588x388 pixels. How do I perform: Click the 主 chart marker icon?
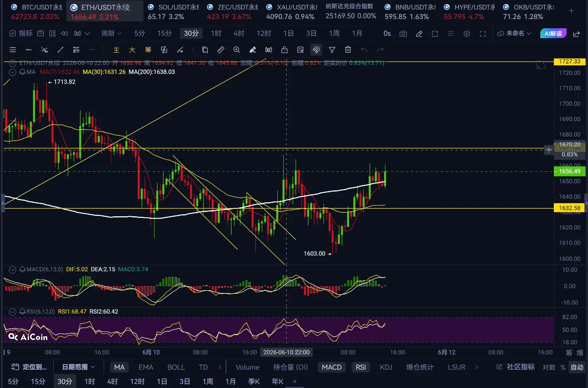click(x=116, y=50)
